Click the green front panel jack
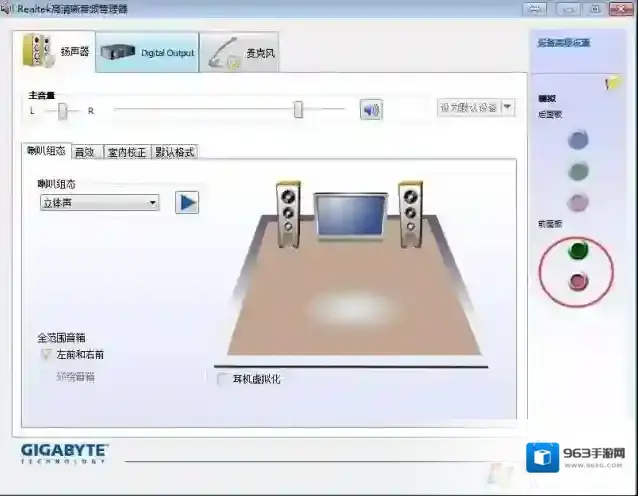Screen dimensions: 638x496 (577, 250)
